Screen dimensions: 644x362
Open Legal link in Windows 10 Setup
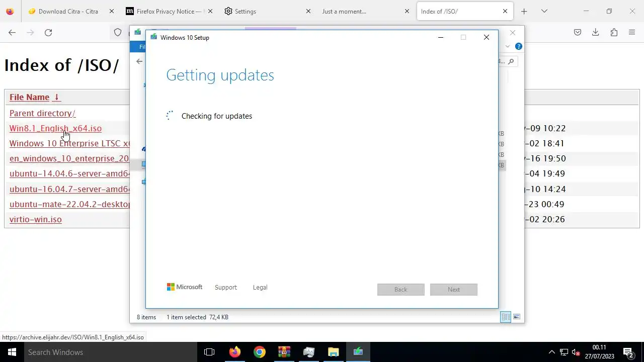(260, 288)
